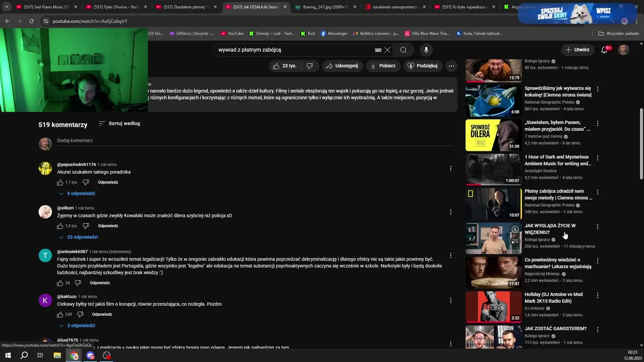Click Pobierz download button
Screen dimensions: 644x362
(383, 66)
